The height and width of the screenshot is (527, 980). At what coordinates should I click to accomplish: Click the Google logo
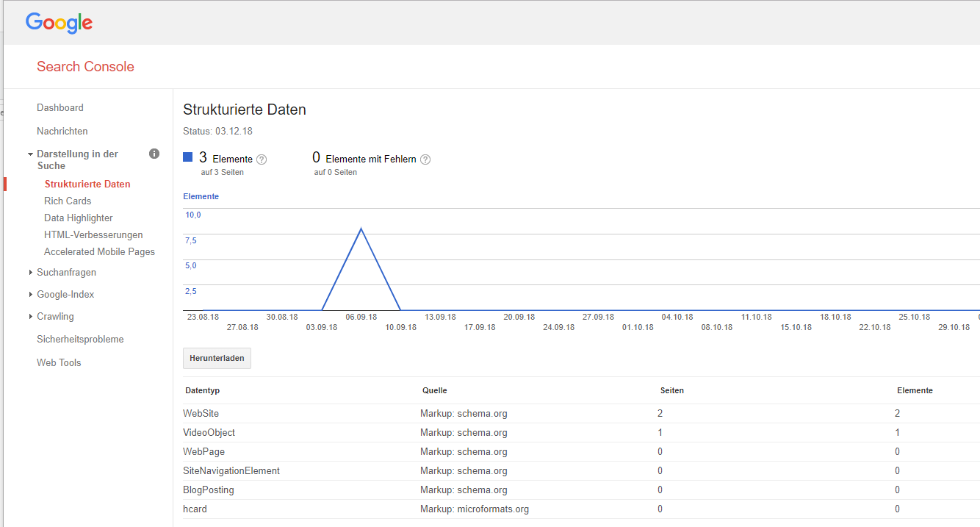(x=59, y=23)
